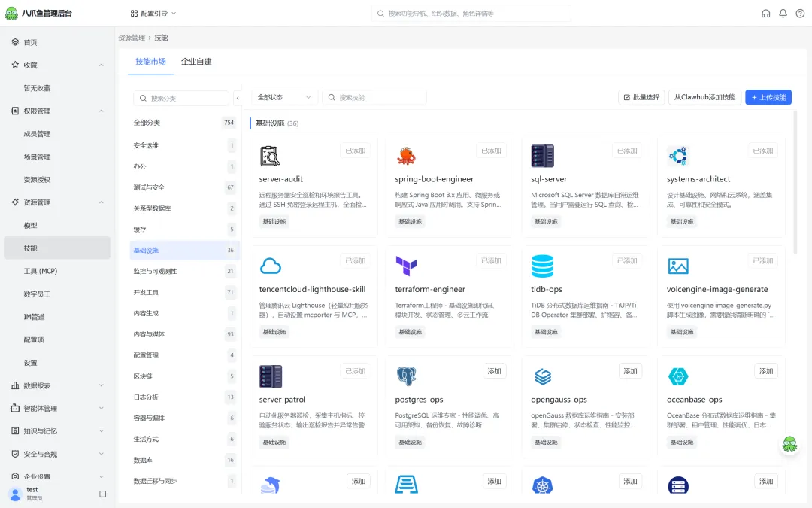Add the postgres-ops skill
The height and width of the screenshot is (508, 812).
(x=494, y=371)
